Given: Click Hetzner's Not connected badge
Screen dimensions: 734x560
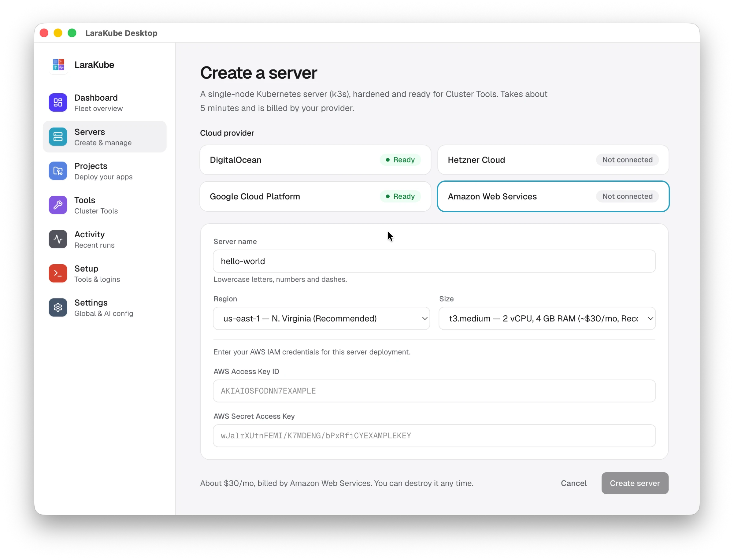Looking at the screenshot, I should [x=627, y=160].
